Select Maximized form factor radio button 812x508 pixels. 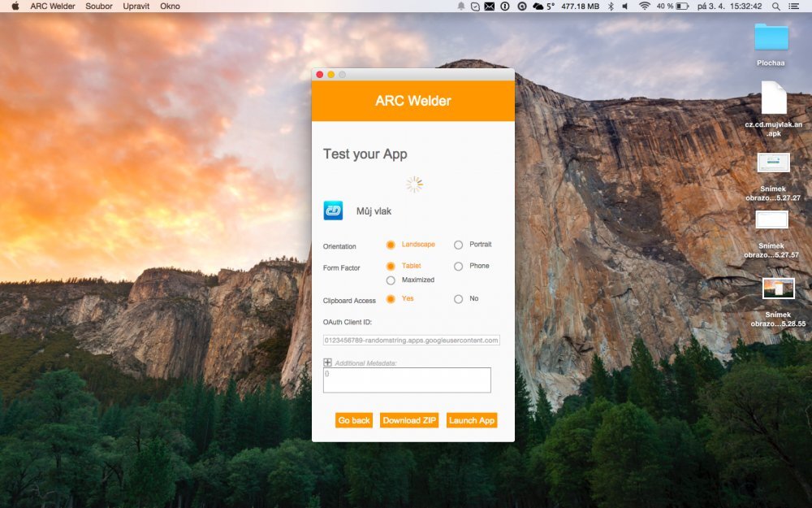(391, 280)
